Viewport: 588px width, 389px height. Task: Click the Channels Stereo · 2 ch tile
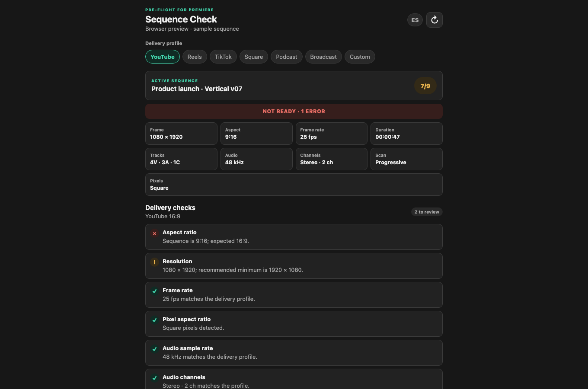332,159
